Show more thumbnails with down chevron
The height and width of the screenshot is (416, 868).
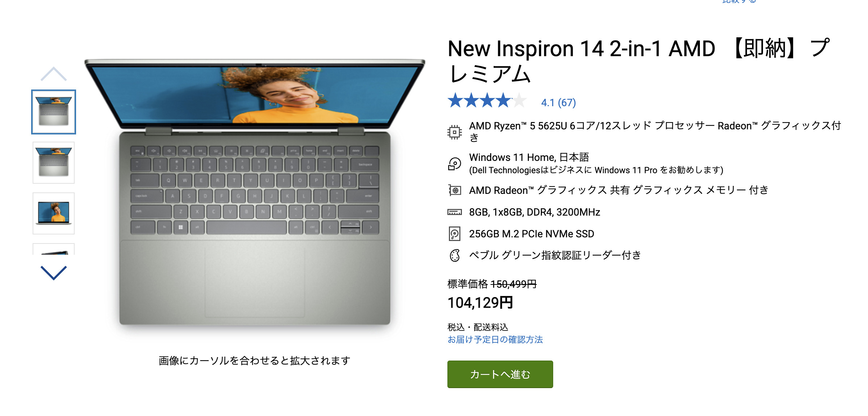tap(54, 273)
